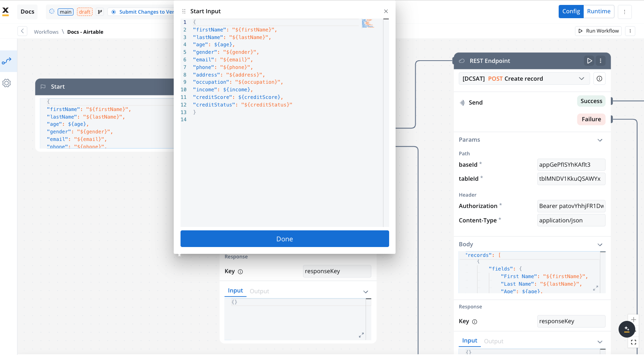The height and width of the screenshot is (355, 644).
Task: Open REST Endpoint node options menu
Action: 600,61
